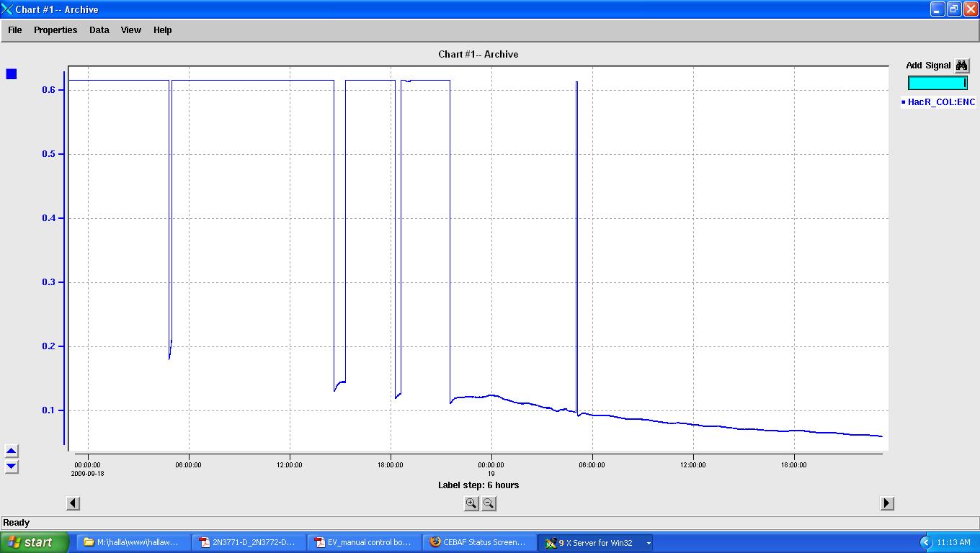Click the Chart #1-- Archive chart title
This screenshot has height=553, width=980.
pyautogui.click(x=478, y=55)
